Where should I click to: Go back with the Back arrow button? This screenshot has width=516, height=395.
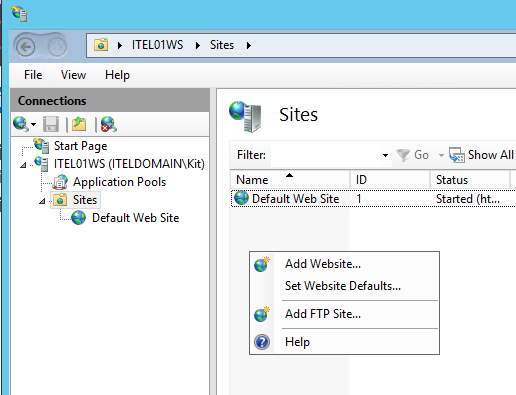click(x=26, y=47)
